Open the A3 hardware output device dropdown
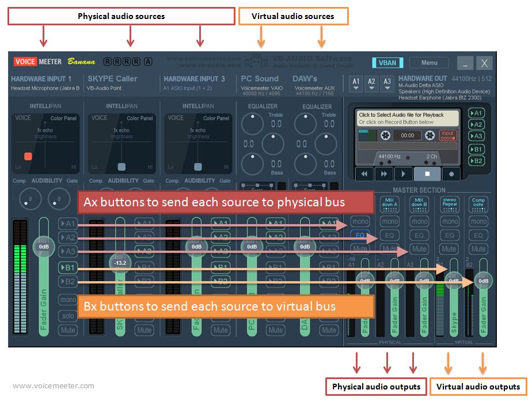Screen dimensions: 532x401 [387, 84]
